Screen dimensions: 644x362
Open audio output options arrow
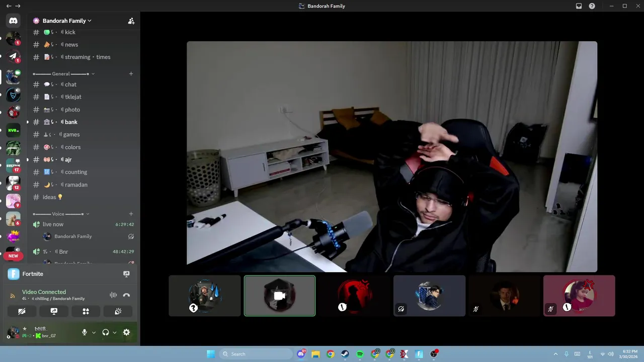115,332
